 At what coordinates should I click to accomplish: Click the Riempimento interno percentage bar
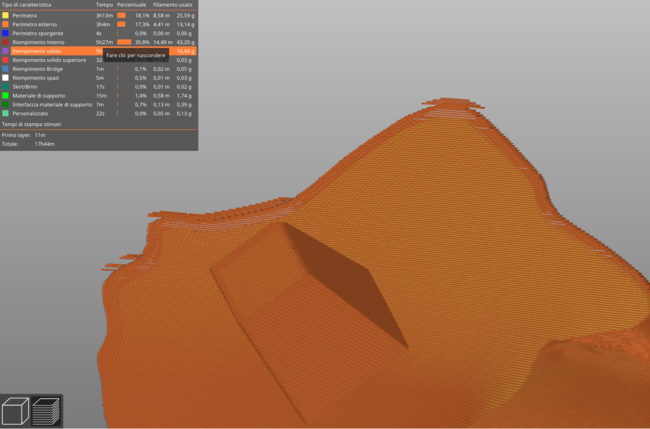[124, 42]
